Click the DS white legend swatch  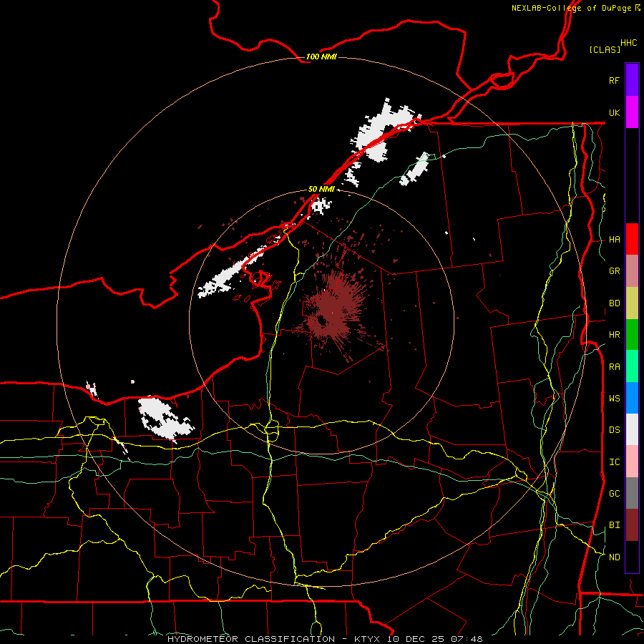pyautogui.click(x=632, y=429)
